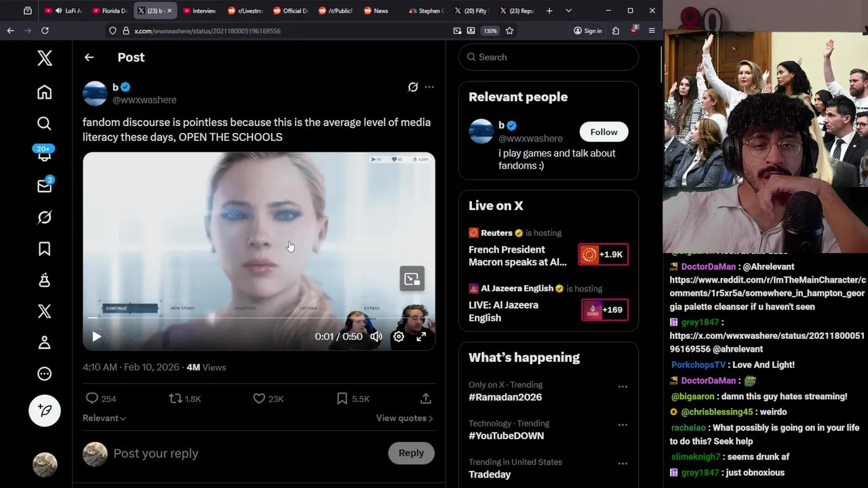
Task: Open a new browser tab
Action: point(549,11)
